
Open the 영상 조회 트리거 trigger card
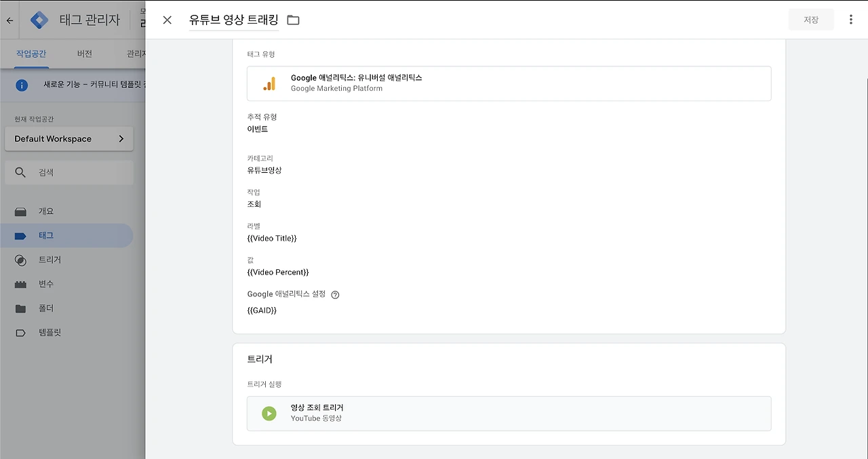(x=509, y=414)
